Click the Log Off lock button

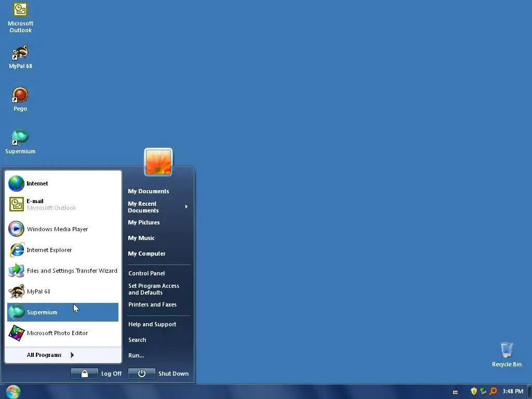[85, 374]
